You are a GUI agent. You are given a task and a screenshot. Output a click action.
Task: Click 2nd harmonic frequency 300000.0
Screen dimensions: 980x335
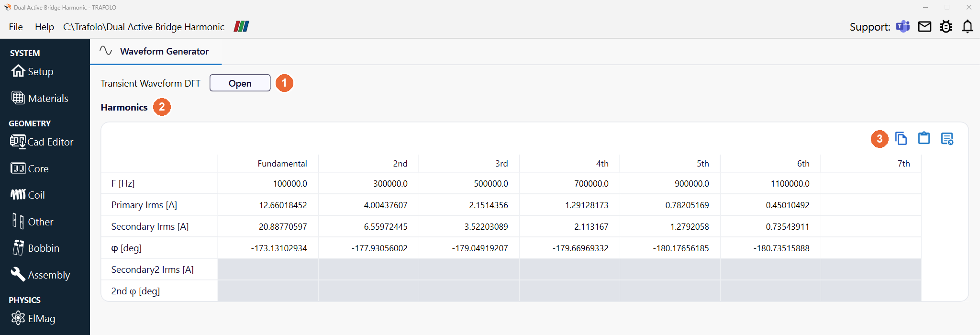point(368,183)
